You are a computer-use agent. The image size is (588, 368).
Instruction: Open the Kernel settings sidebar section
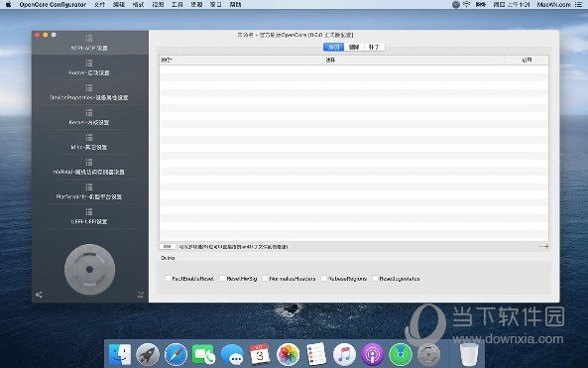coord(89,117)
